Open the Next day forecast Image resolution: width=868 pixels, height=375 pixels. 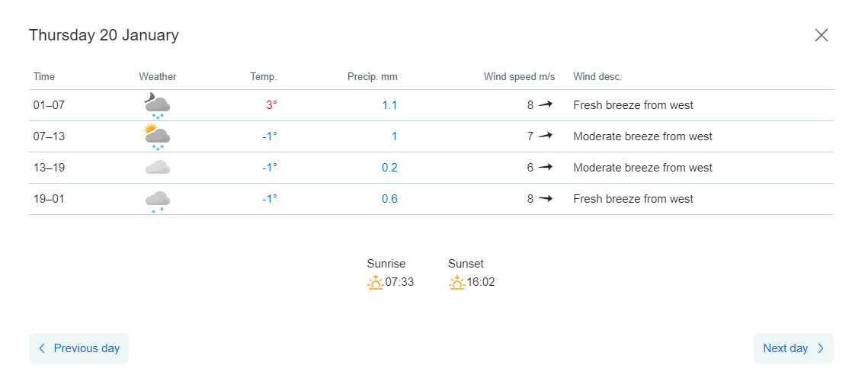[x=793, y=348]
